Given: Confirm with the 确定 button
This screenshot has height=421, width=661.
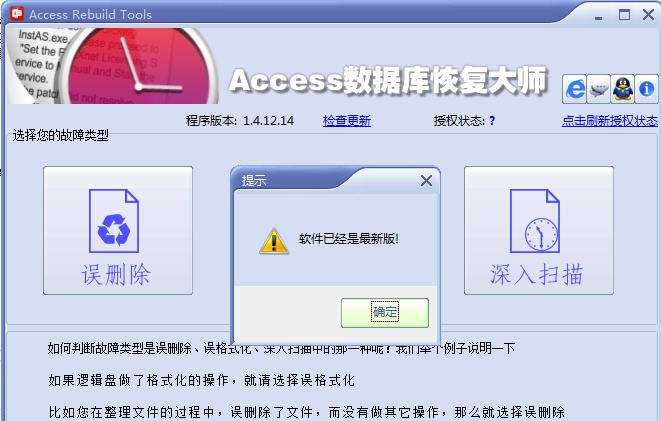Looking at the screenshot, I should [384, 313].
